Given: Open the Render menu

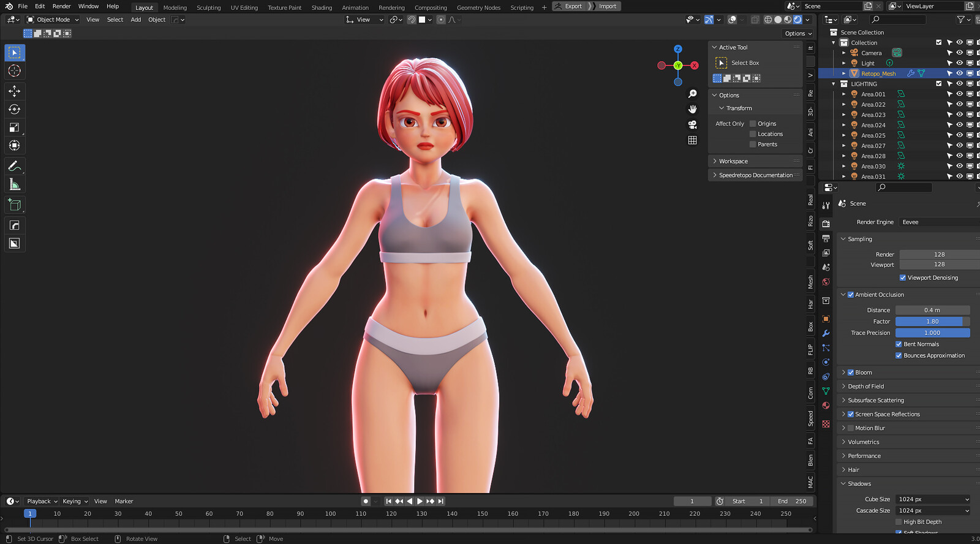Looking at the screenshot, I should (x=61, y=6).
